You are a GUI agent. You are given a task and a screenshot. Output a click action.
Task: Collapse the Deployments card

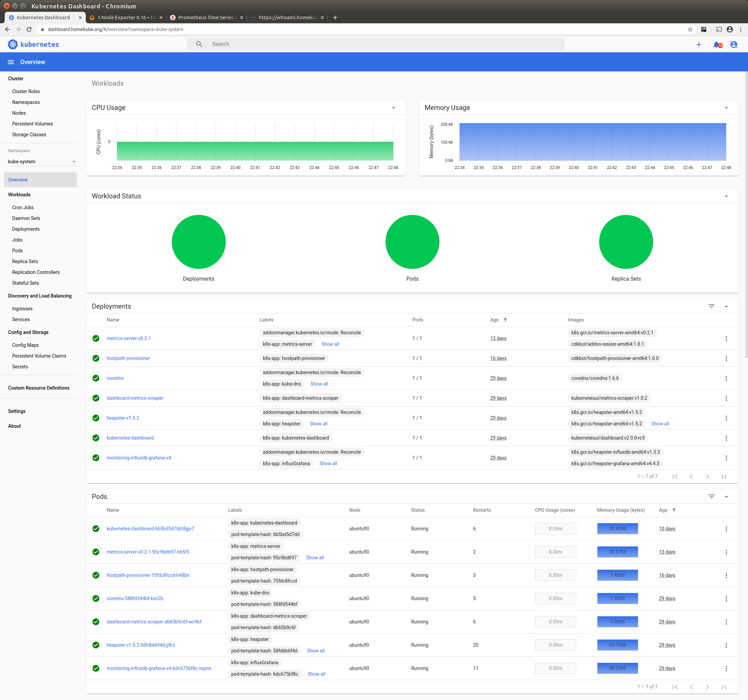click(726, 306)
